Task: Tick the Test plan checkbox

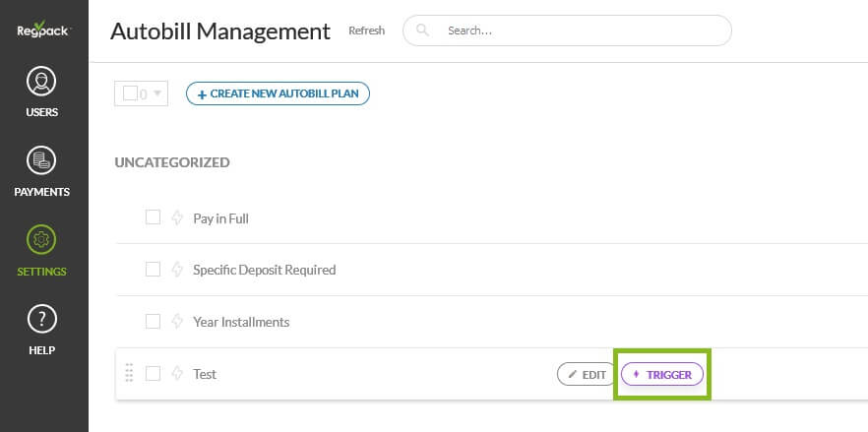Action: 153,373
